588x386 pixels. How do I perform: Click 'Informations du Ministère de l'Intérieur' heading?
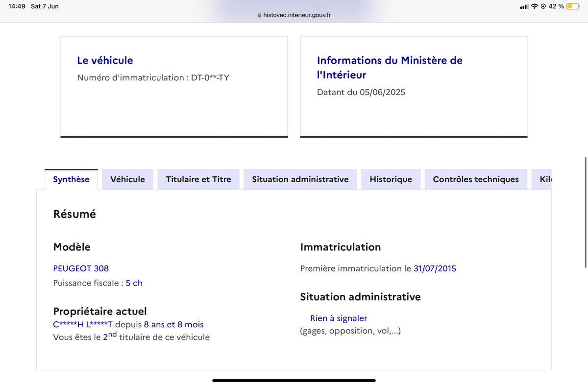pos(390,68)
